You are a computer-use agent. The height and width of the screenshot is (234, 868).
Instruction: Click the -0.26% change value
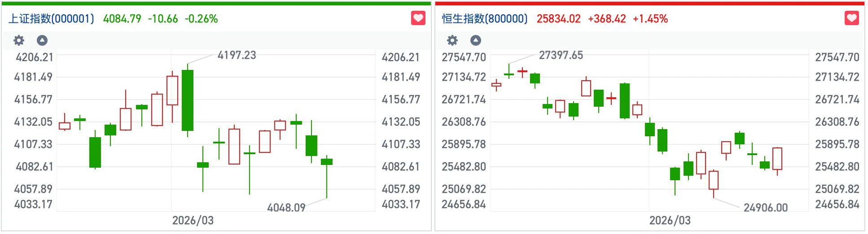201,19
